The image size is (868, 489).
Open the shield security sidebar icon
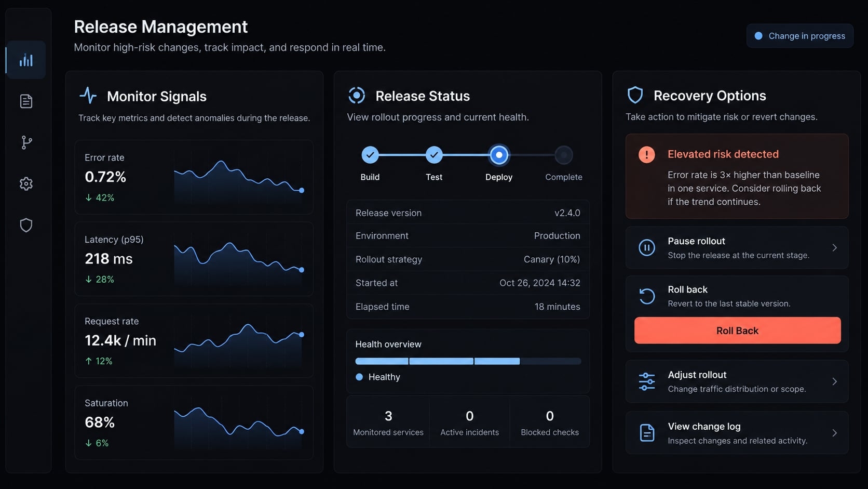point(26,225)
